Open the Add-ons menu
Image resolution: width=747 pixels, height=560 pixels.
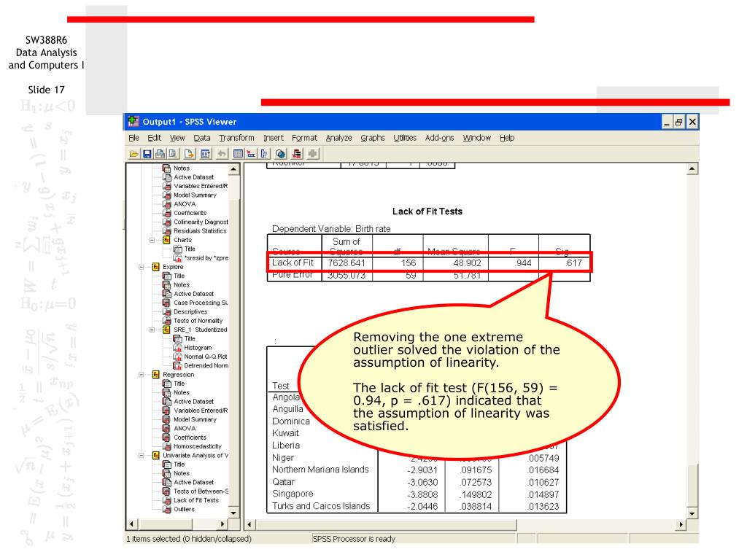439,138
